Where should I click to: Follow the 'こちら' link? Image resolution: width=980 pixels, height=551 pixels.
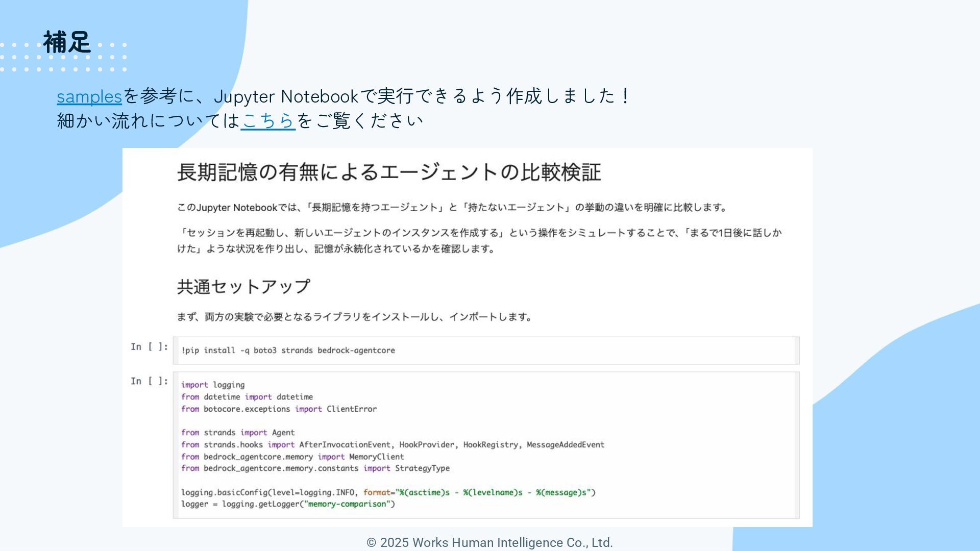tap(268, 121)
